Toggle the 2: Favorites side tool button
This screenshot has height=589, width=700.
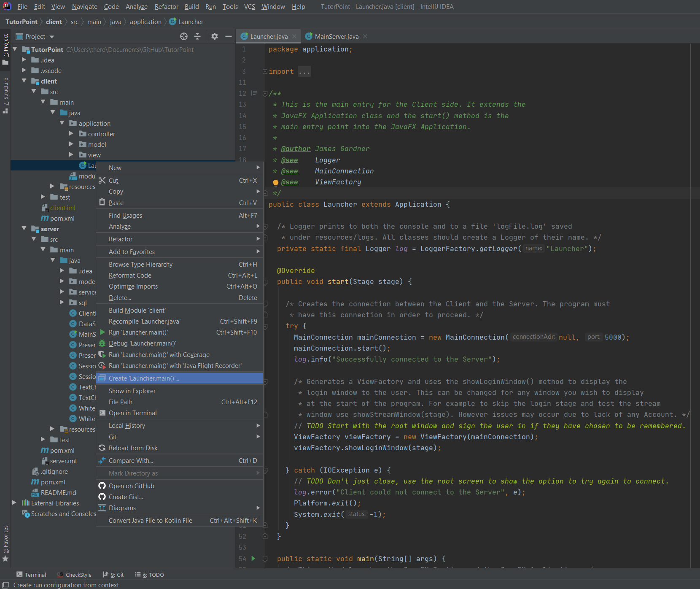(5, 543)
